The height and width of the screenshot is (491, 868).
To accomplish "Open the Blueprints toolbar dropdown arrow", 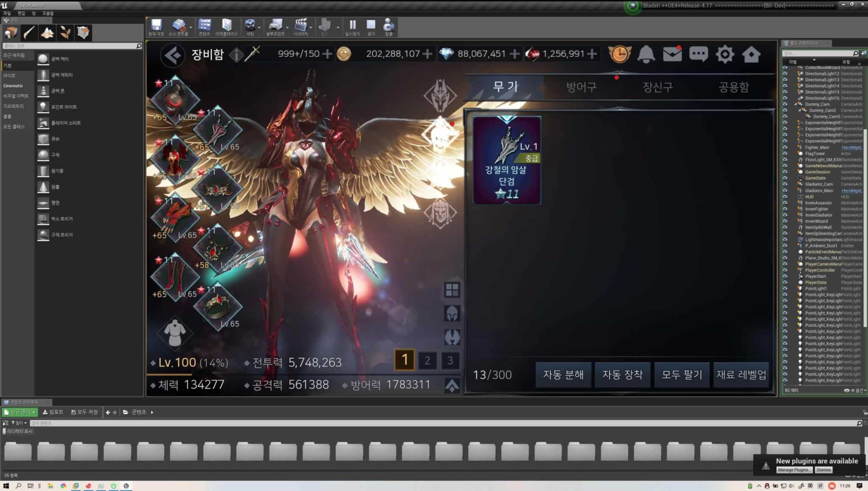I will point(287,28).
